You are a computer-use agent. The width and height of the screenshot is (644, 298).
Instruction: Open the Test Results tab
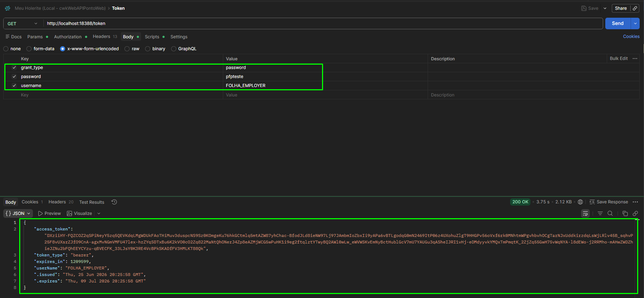click(x=92, y=202)
